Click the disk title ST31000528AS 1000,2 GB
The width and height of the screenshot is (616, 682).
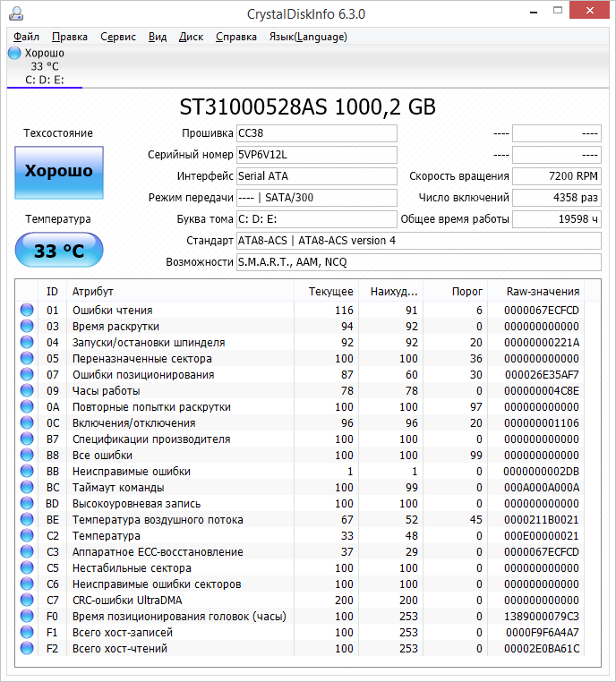[x=308, y=107]
